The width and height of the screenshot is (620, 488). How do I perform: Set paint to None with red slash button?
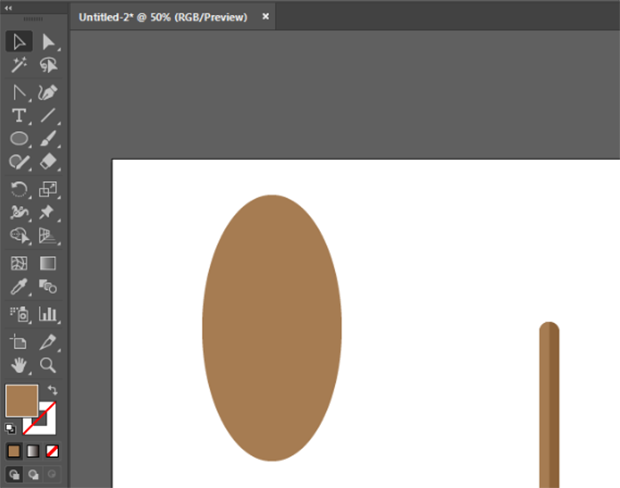(52, 451)
